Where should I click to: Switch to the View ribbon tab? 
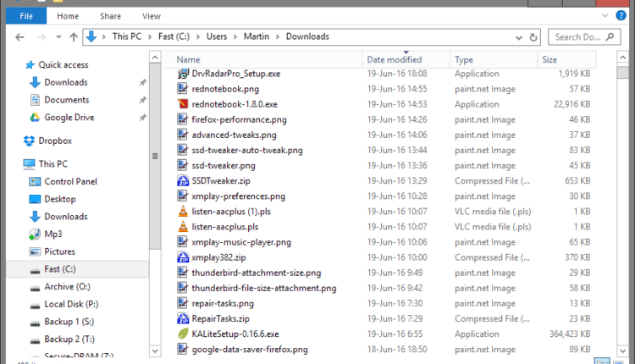[x=151, y=16]
